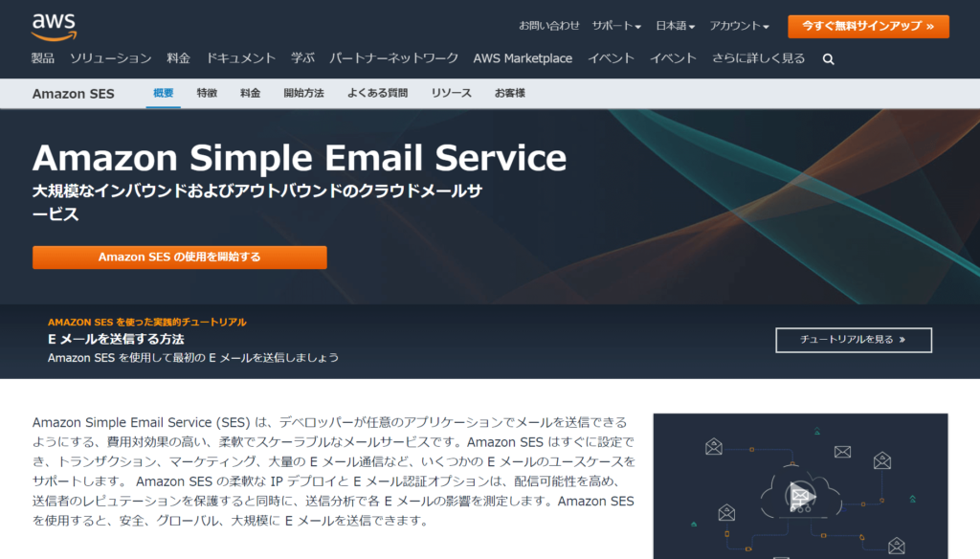
Task: Open 学ぶ menu
Action: pyautogui.click(x=302, y=58)
